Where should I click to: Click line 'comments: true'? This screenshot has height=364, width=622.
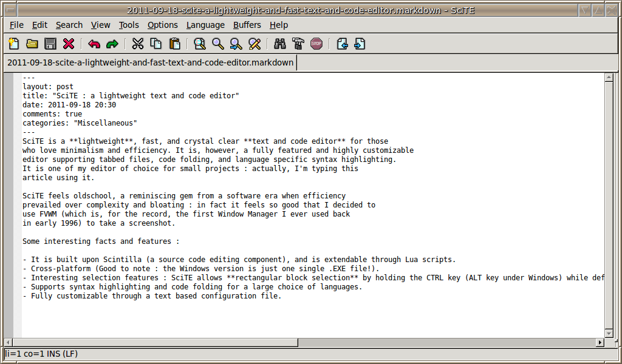pyautogui.click(x=52, y=114)
